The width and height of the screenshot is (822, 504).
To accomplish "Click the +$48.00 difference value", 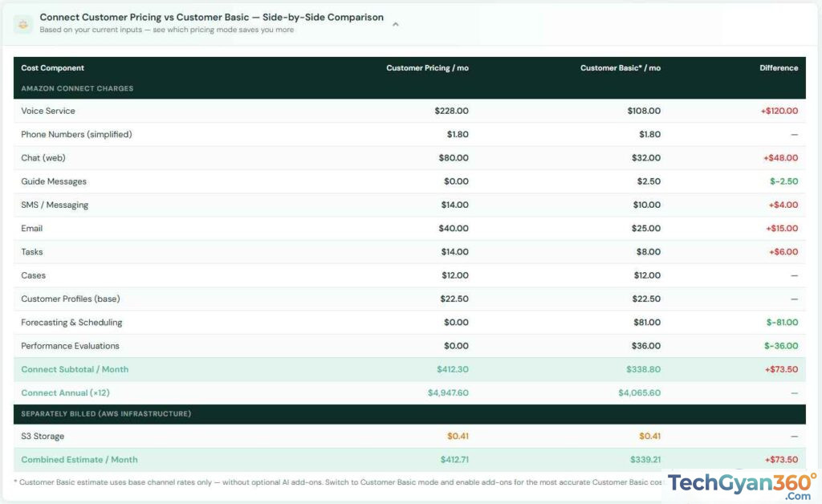I will click(x=780, y=158).
